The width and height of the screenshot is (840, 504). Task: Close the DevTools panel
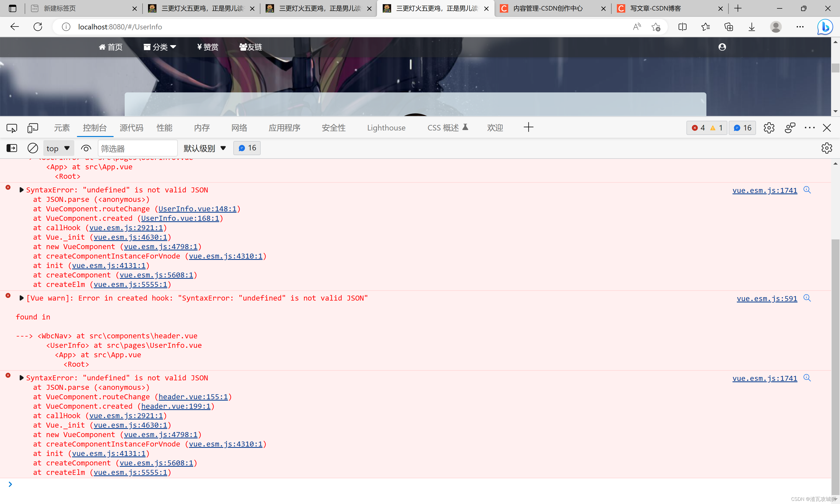pyautogui.click(x=827, y=128)
